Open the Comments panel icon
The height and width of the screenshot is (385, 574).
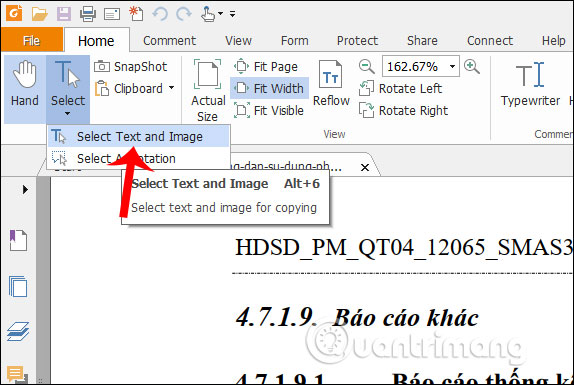click(17, 374)
